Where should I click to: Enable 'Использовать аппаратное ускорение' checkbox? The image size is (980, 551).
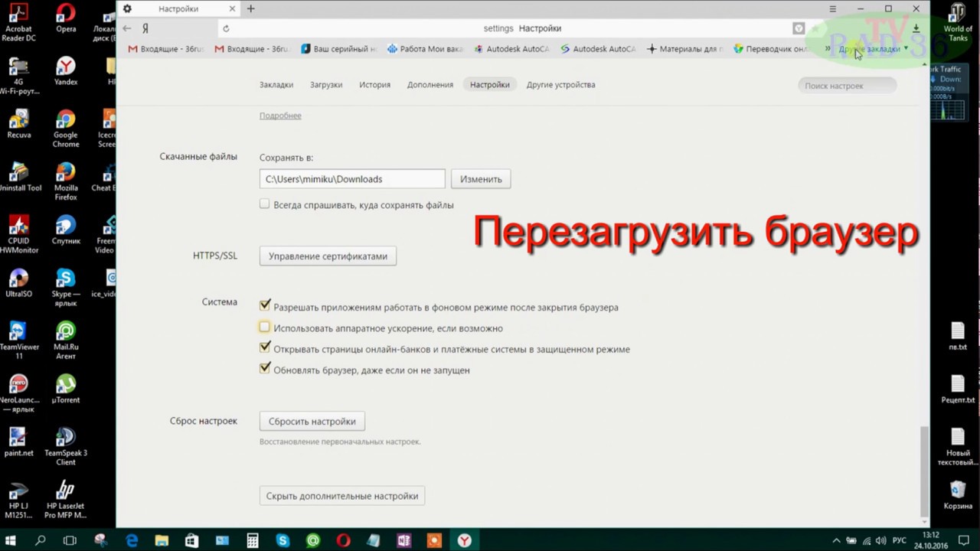264,327
